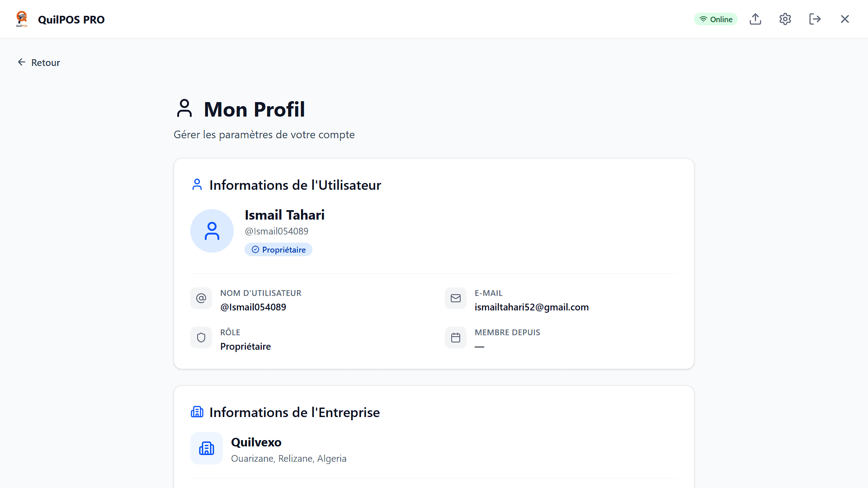Click the Online status badge

(x=716, y=19)
